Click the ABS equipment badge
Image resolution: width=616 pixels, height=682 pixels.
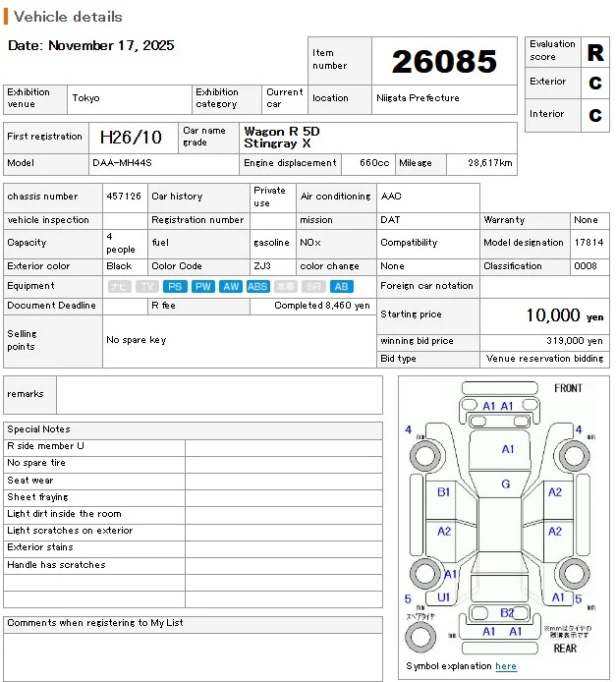(x=257, y=286)
